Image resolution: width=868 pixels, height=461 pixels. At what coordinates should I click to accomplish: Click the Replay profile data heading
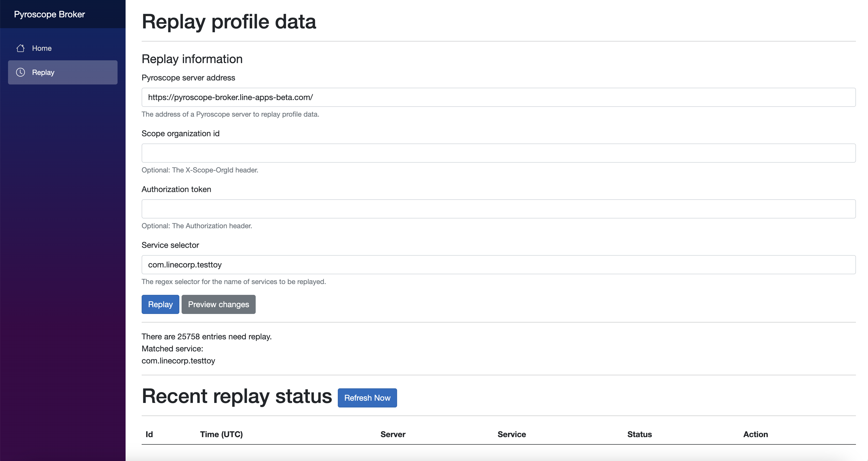tap(229, 22)
